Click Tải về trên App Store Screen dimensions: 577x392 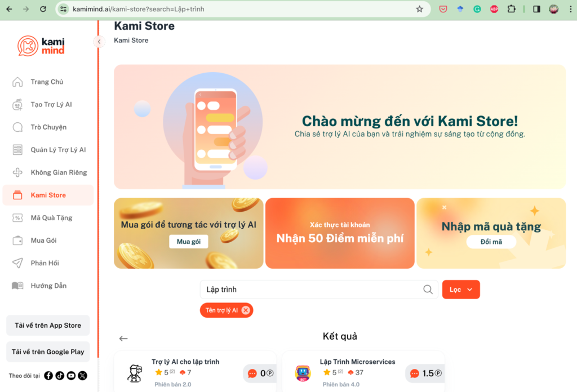point(48,326)
